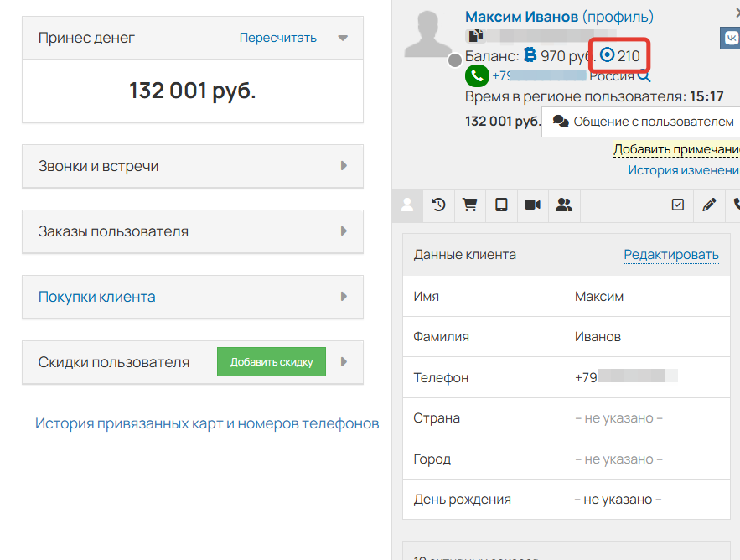Screen dimensions: 740x560
Task: Click the copy icon beside the card number
Action: 477,35
